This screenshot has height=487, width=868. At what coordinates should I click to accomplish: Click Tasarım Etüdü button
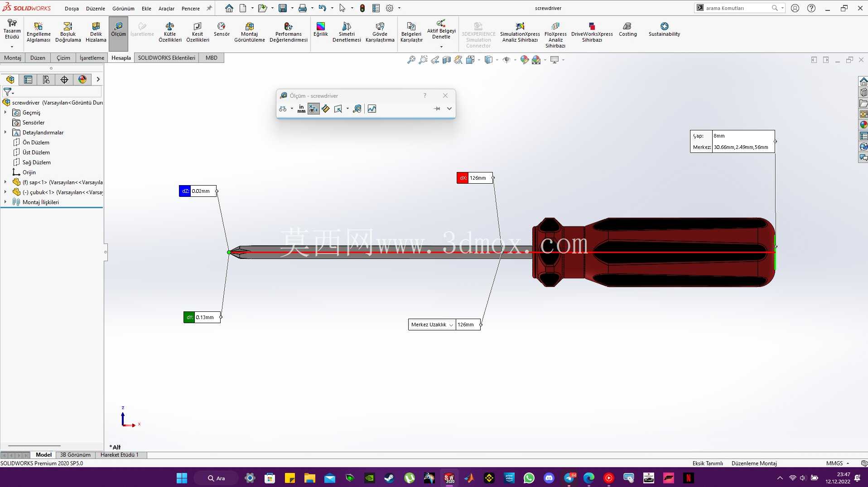click(12, 34)
